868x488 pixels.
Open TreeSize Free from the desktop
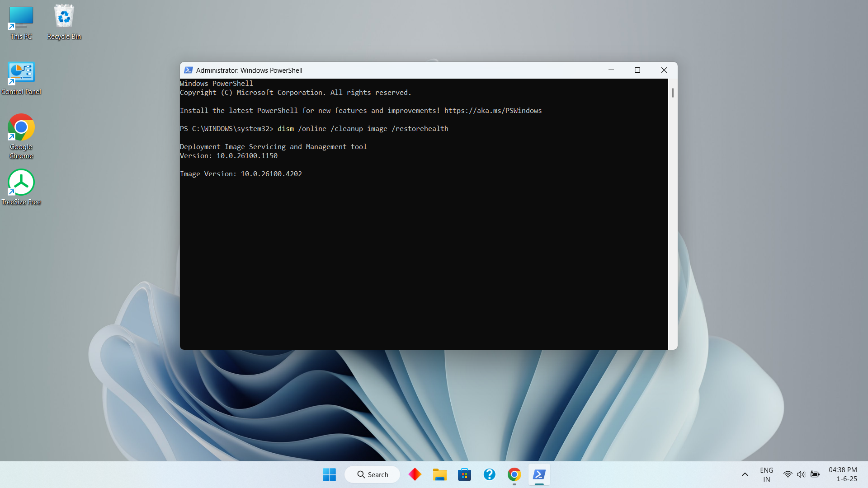click(x=21, y=183)
